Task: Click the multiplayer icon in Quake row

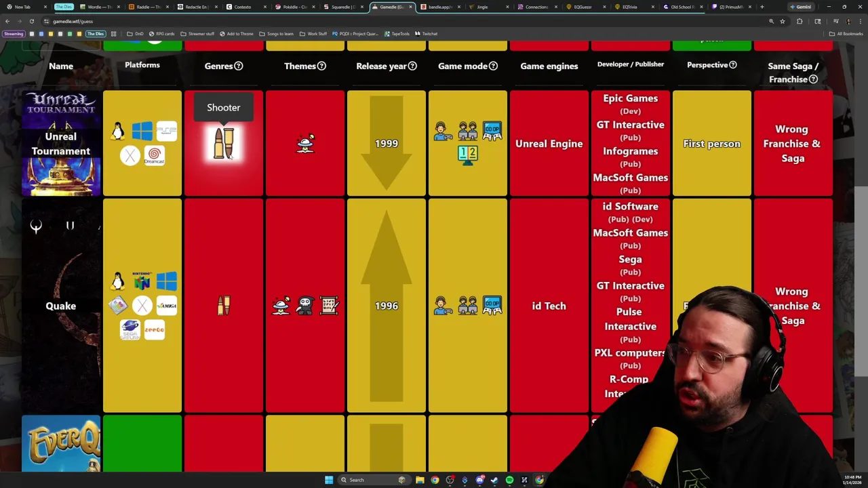Action: (467, 306)
